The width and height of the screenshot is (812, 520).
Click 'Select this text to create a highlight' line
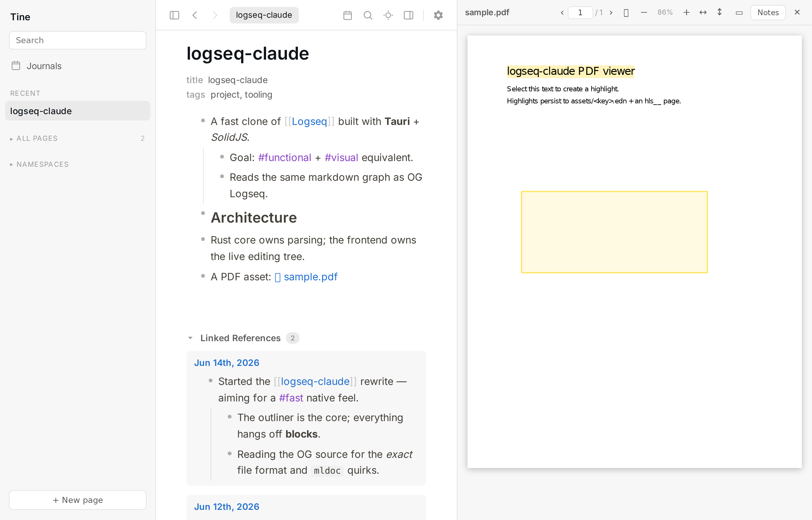click(563, 89)
